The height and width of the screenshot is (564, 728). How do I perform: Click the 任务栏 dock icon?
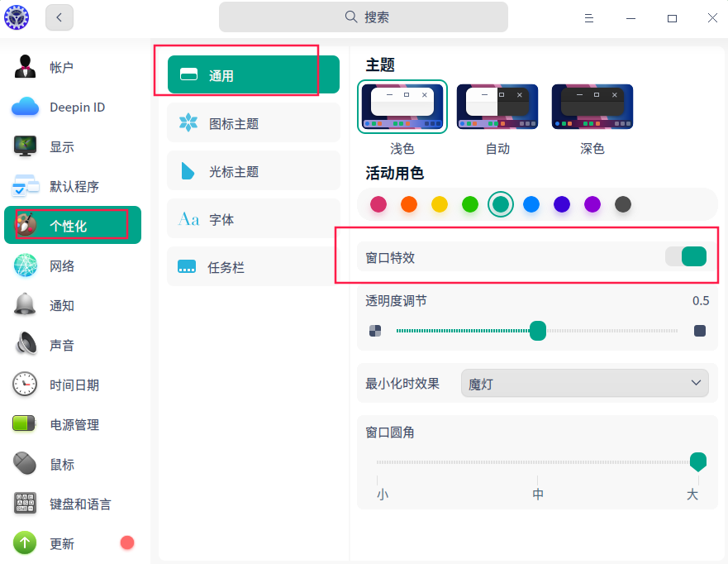point(187,266)
